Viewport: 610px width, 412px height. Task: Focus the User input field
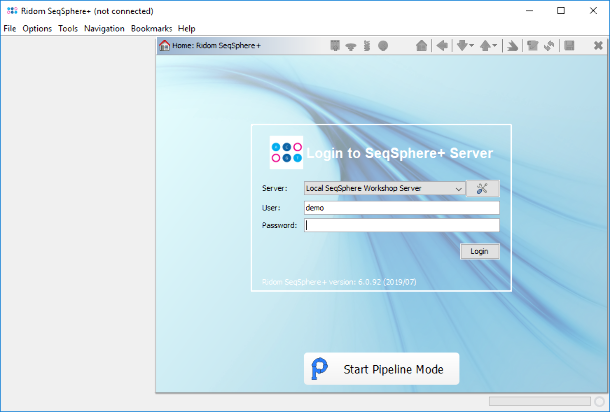pos(401,208)
